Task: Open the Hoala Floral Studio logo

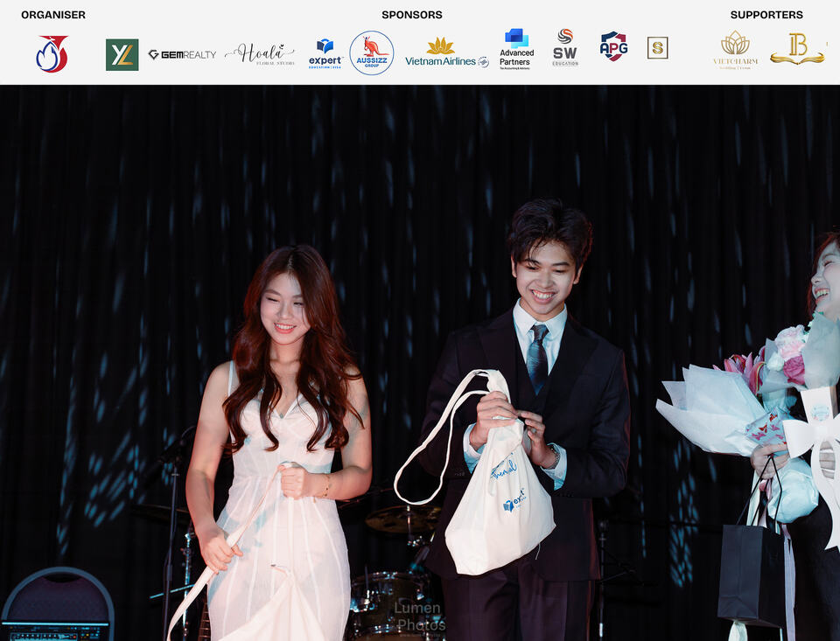Action: [x=260, y=54]
